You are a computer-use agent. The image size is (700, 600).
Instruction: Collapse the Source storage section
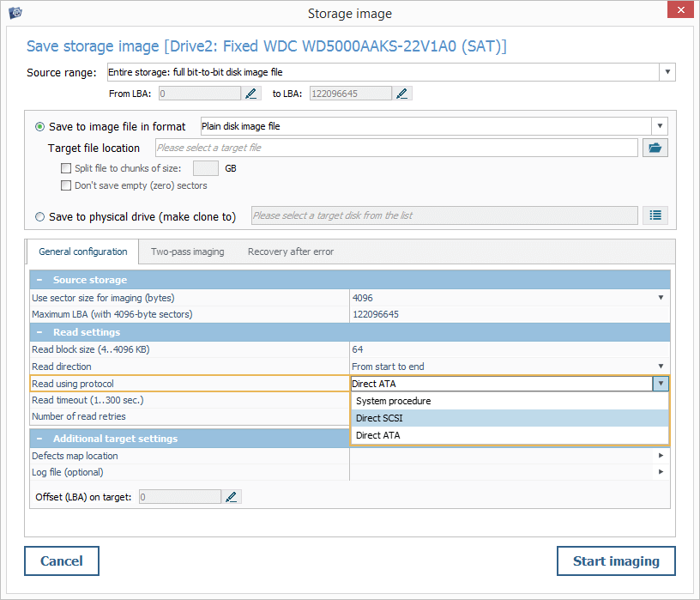39,280
